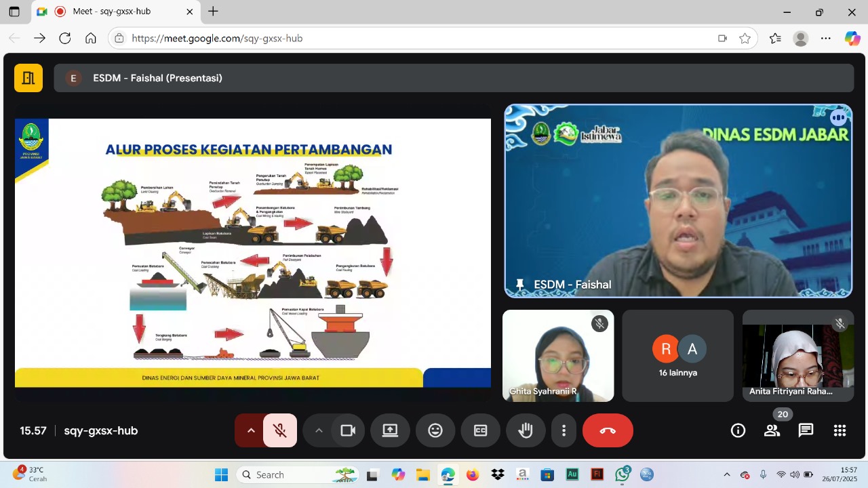The image size is (868, 488).
Task: Expand video settings chevron beside camera
Action: [319, 430]
